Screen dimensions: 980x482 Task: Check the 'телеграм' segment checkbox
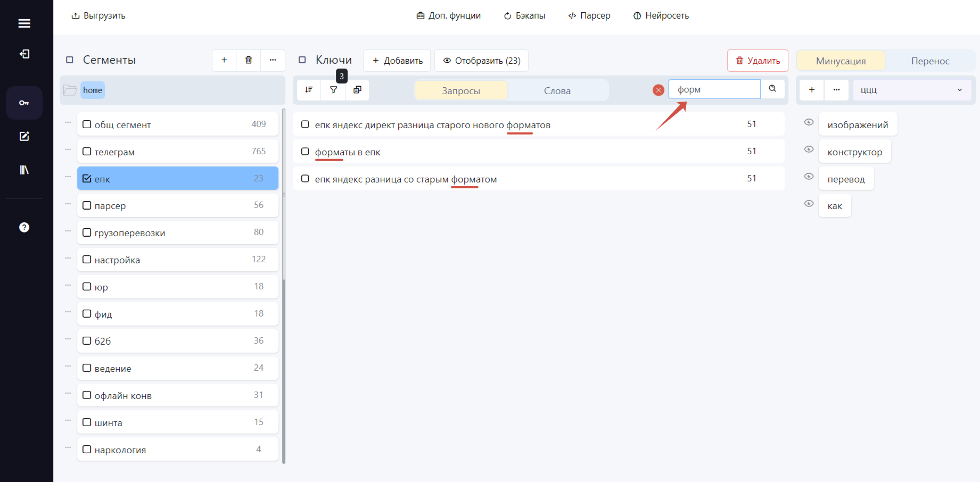click(x=87, y=152)
